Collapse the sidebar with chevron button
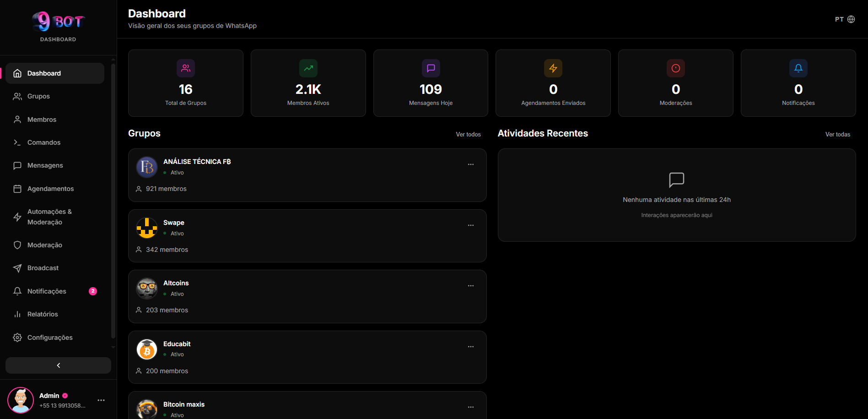 coord(58,365)
